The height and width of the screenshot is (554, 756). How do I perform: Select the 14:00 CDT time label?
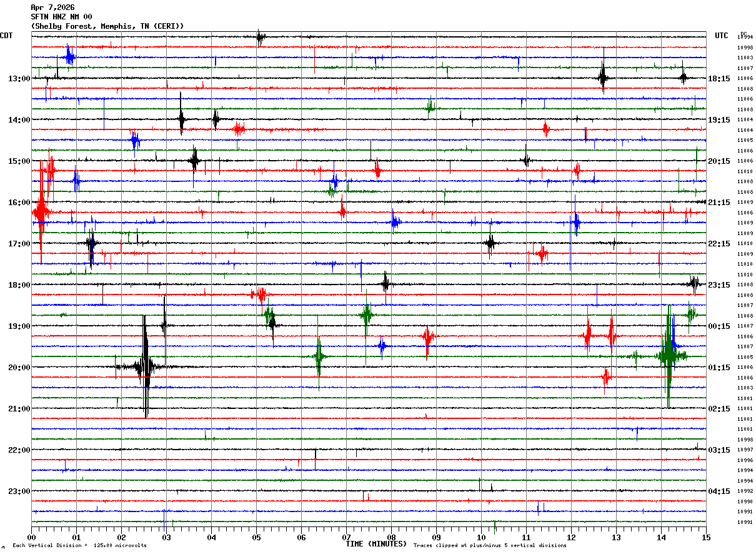19,119
